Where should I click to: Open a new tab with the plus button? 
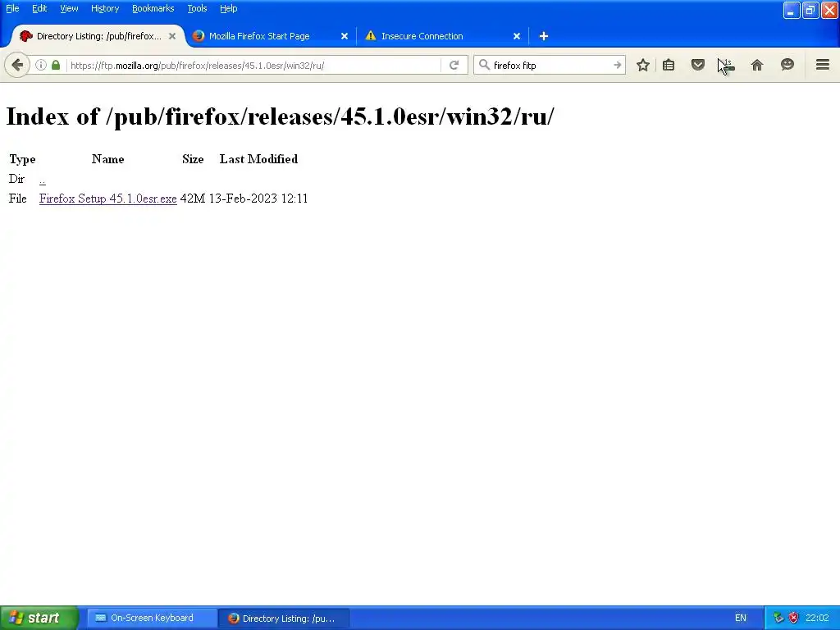coord(544,36)
